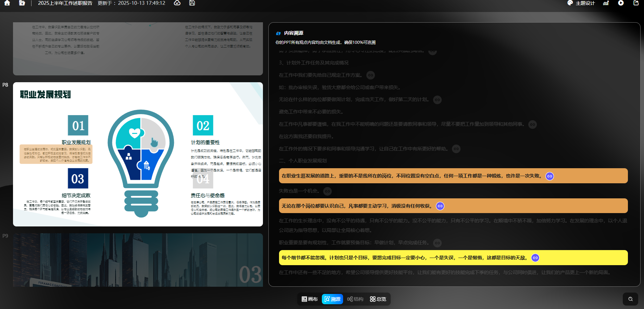Image resolution: width=644 pixels, height=309 pixels.
Task: Click the cloud sync icon
Action: coord(177,3)
